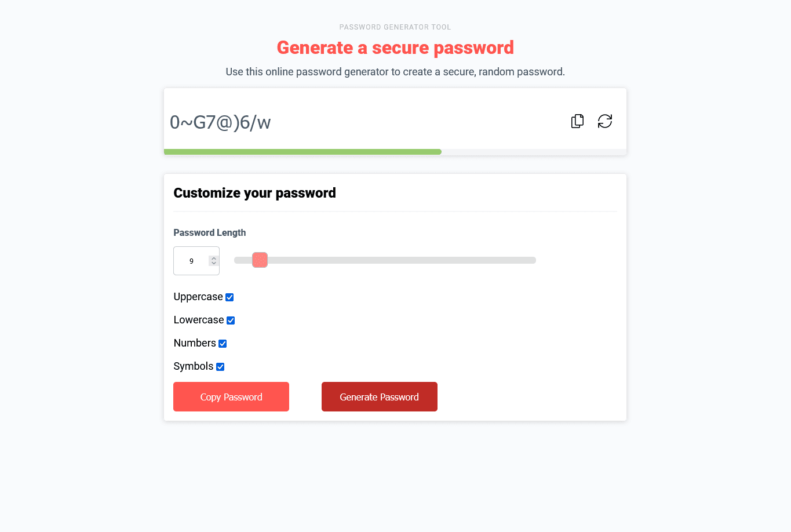Click the Uppercase label text
Image resolution: width=791 pixels, height=532 pixels.
(x=198, y=297)
